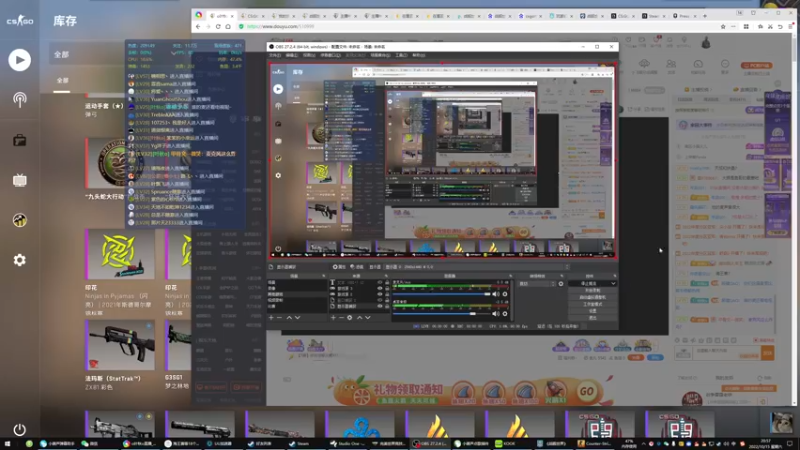Open OBS Scene Collection menu

click(380, 55)
